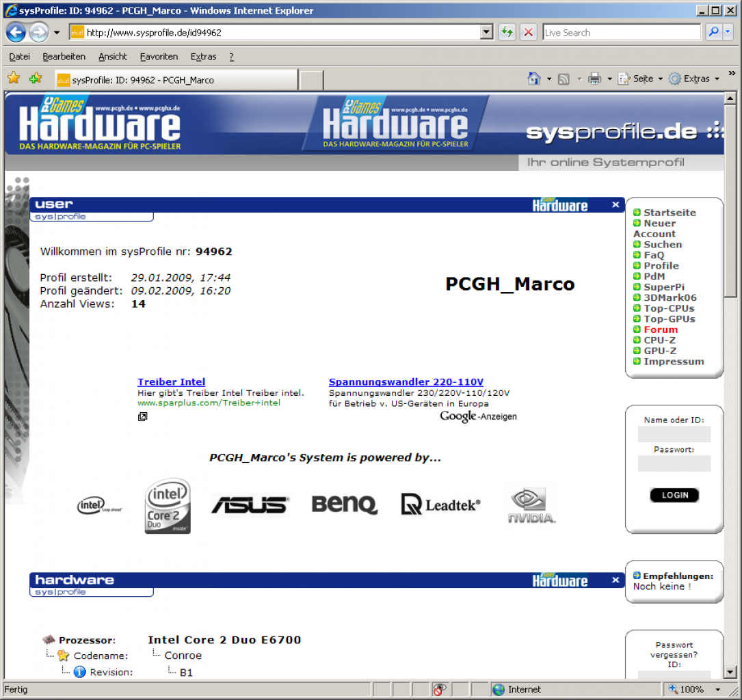Open the Startseite sidebar link
This screenshot has height=700, width=742.
[670, 213]
